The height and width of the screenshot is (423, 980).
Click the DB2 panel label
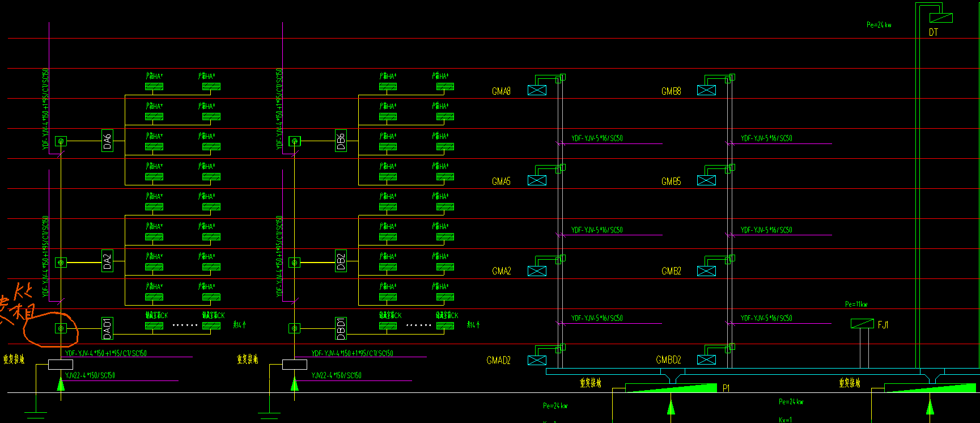point(341,261)
